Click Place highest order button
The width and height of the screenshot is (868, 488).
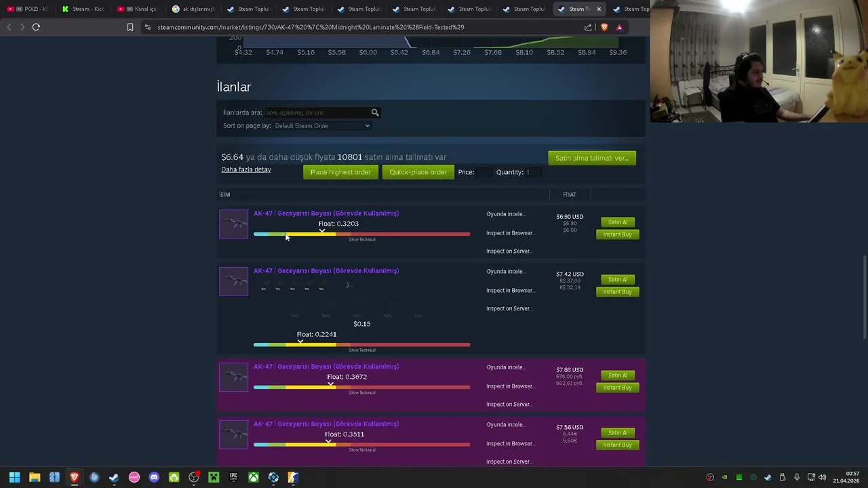pos(340,172)
